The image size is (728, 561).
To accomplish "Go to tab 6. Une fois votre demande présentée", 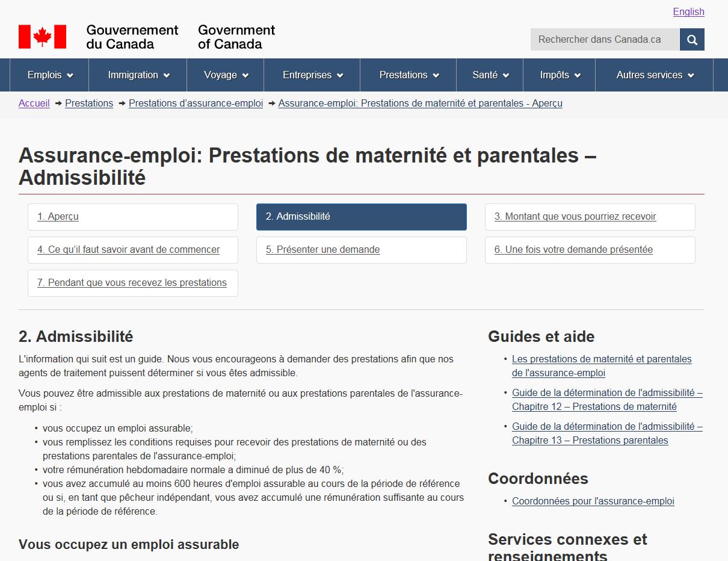I will (x=590, y=250).
